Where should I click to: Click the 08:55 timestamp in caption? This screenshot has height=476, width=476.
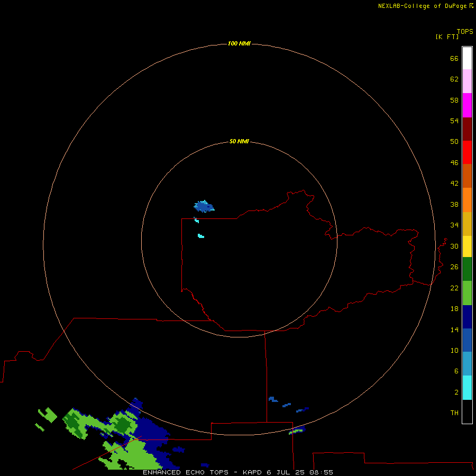pos(321,472)
